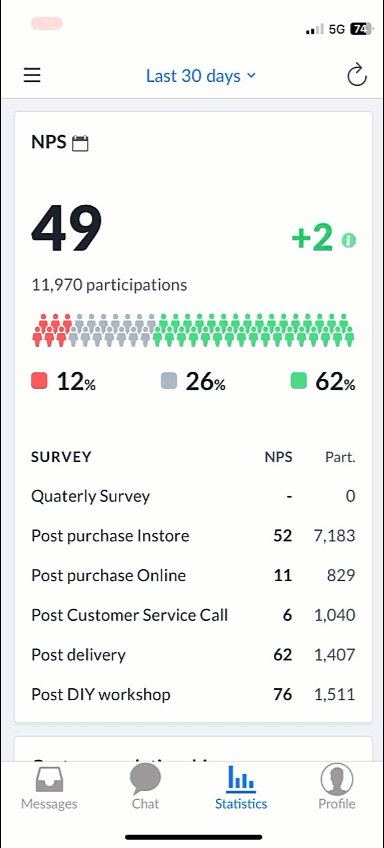Tap the battery indicator in status bar
Viewport: 384px width, 848px height.
click(x=361, y=29)
